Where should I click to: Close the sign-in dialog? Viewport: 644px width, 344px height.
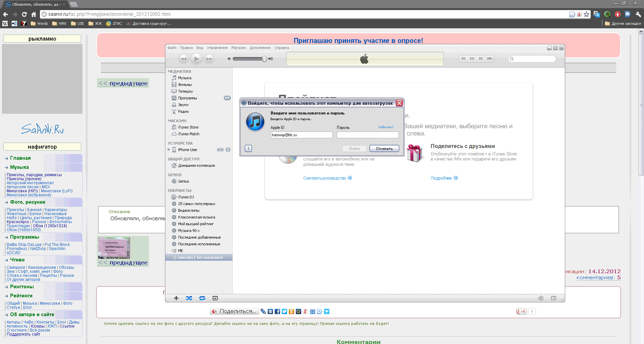(x=399, y=103)
